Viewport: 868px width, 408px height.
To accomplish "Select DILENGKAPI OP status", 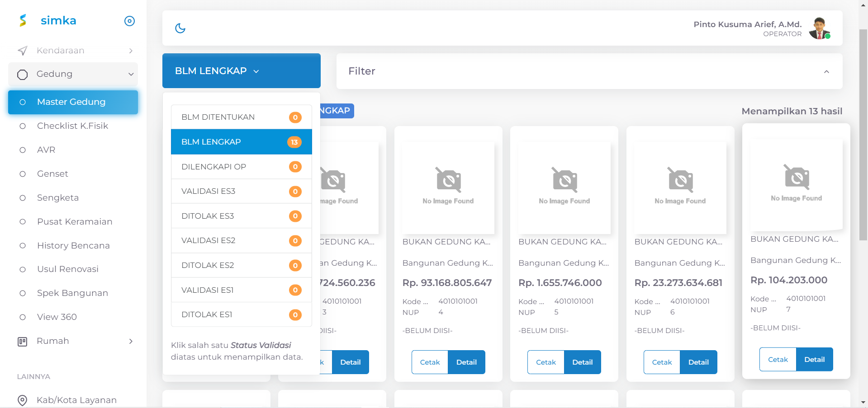I will point(242,167).
